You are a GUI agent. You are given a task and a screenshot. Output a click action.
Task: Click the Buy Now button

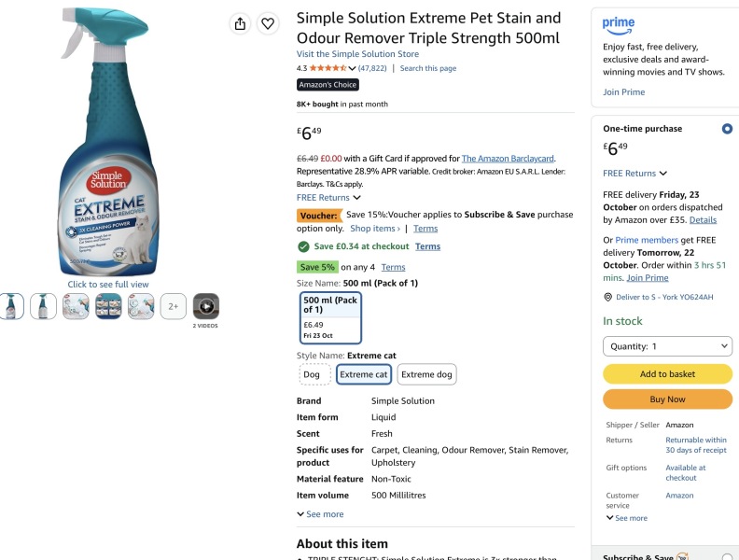pos(667,399)
